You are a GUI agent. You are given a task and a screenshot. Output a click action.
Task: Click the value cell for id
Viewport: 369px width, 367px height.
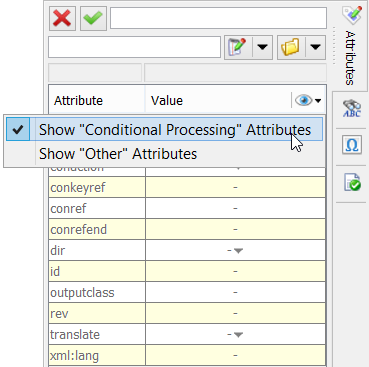pos(235,271)
